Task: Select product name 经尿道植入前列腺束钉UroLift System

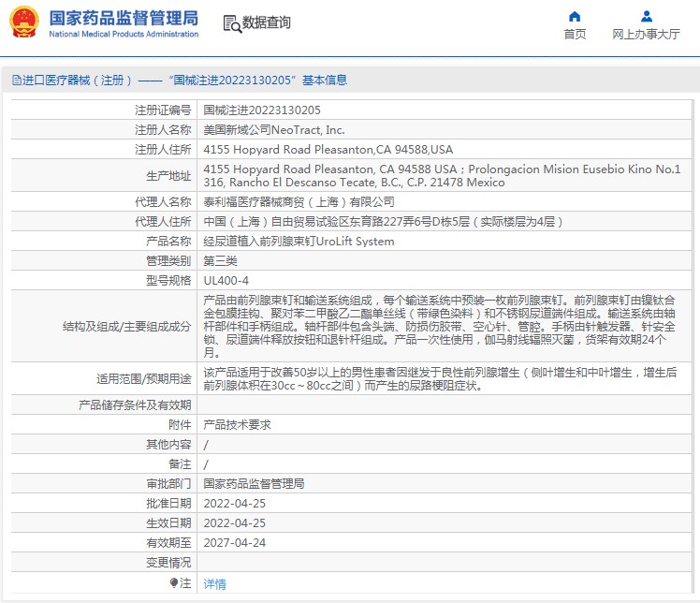Action: pos(299,242)
